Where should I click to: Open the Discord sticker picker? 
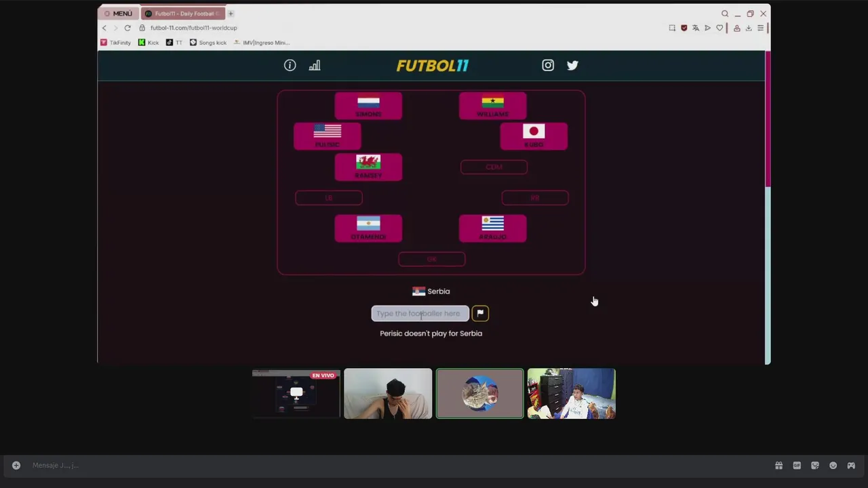click(815, 465)
